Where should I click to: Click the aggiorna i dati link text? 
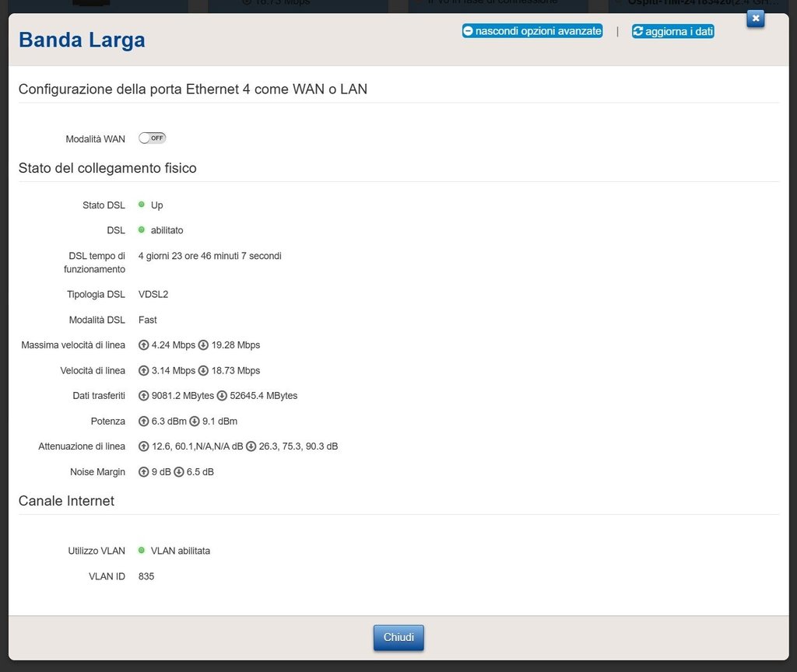tap(679, 31)
